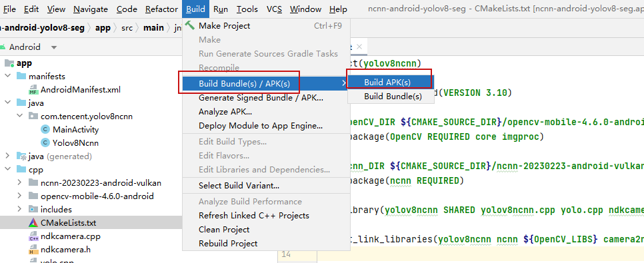Click the includes folder icon
Image resolution: width=644 pixels, height=263 pixels.
tap(33, 209)
